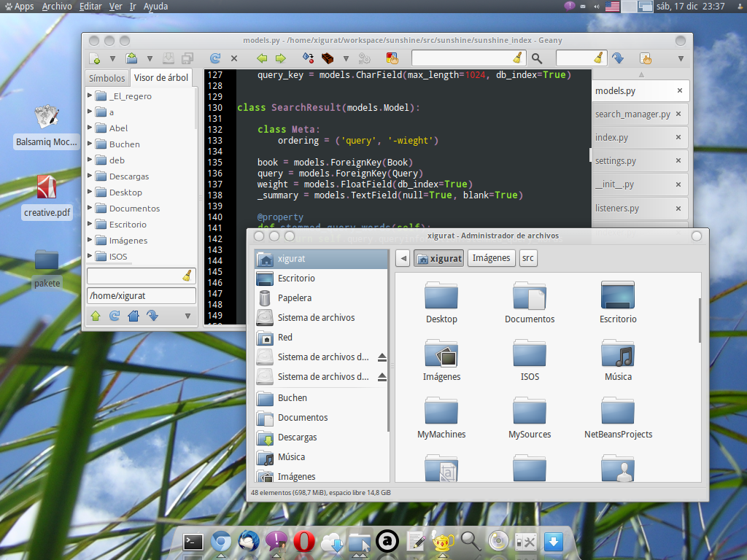Click the magnifier search icon in Geany toolbar
The height and width of the screenshot is (560, 747).
(x=537, y=58)
